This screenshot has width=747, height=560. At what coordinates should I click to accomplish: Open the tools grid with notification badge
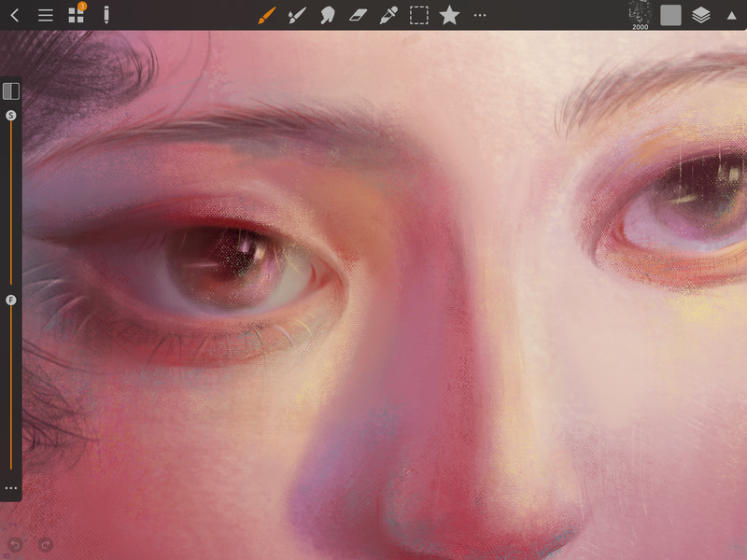coord(77,14)
